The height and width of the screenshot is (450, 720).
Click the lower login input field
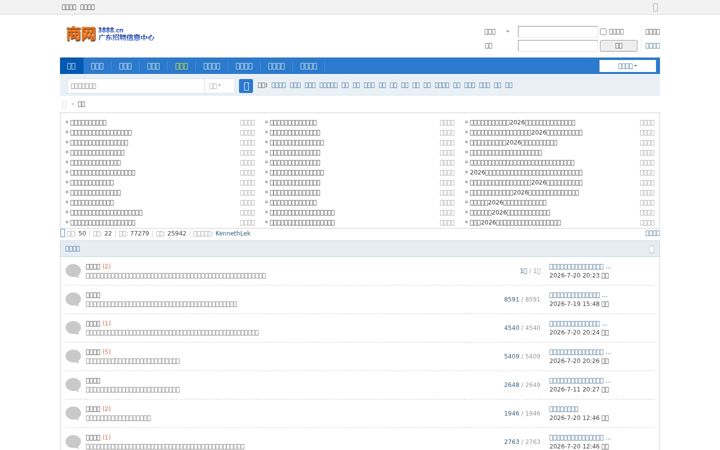pyautogui.click(x=558, y=46)
